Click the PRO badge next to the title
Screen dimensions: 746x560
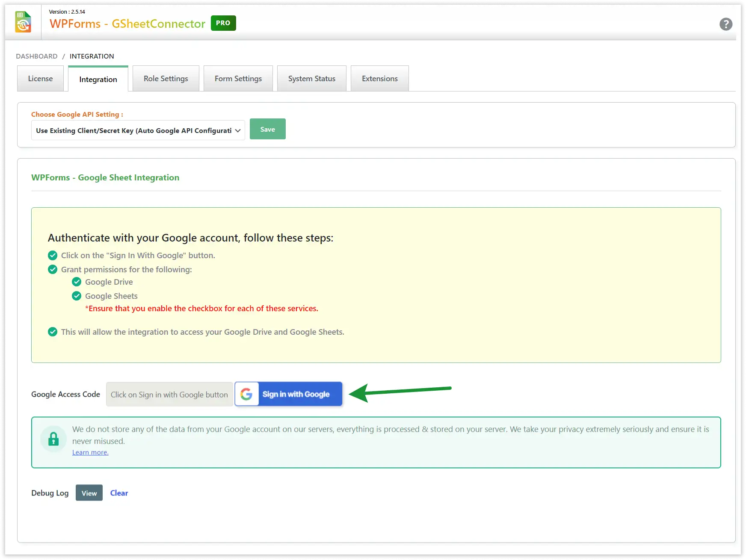(223, 23)
